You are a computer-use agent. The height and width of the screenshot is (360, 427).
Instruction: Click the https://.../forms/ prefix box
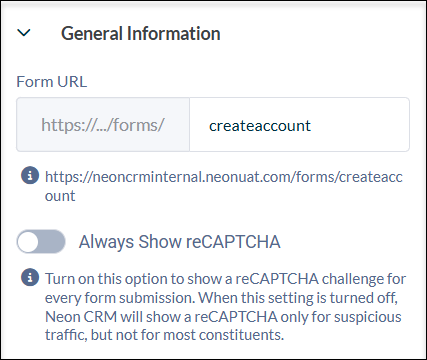[103, 125]
